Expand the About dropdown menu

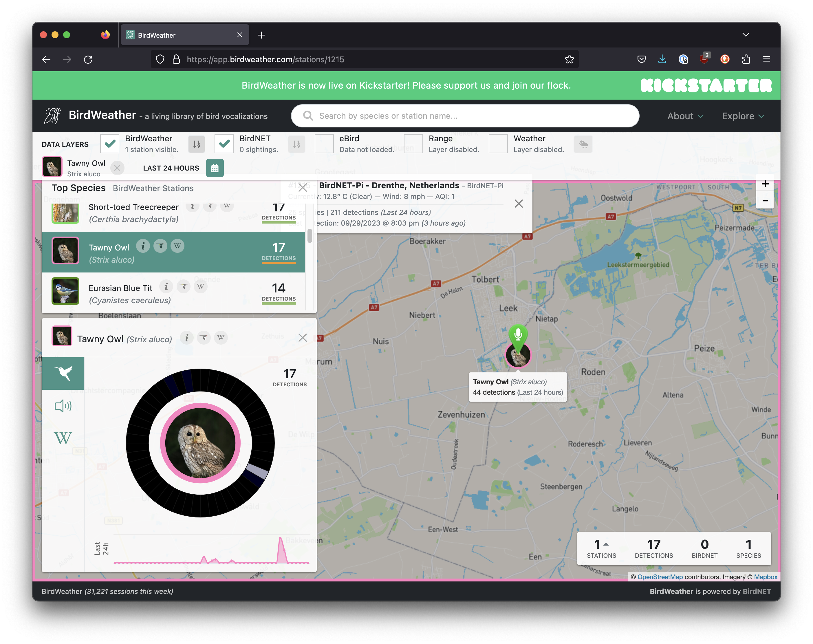[685, 116]
